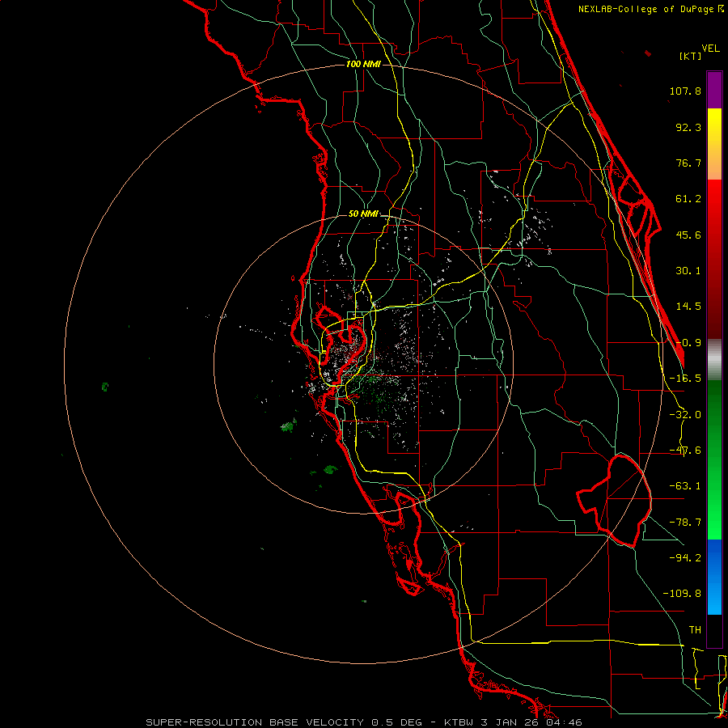Click the 50 NMI range ring label
This screenshot has height=728, width=728.
click(363, 214)
